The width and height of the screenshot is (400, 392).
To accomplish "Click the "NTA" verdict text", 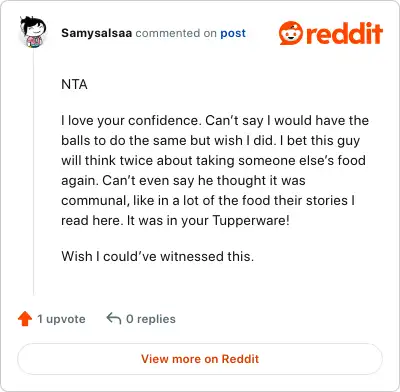I will click(x=74, y=84).
